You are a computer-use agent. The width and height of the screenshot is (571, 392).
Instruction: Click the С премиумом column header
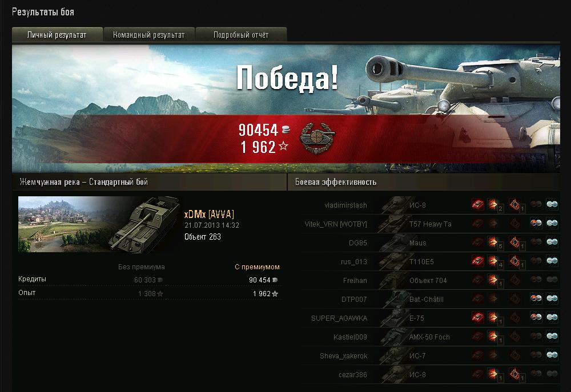coord(257,267)
